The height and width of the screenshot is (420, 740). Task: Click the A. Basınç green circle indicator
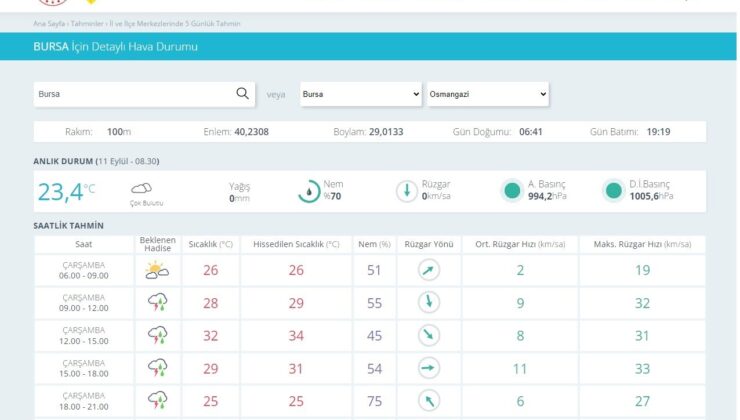point(512,191)
